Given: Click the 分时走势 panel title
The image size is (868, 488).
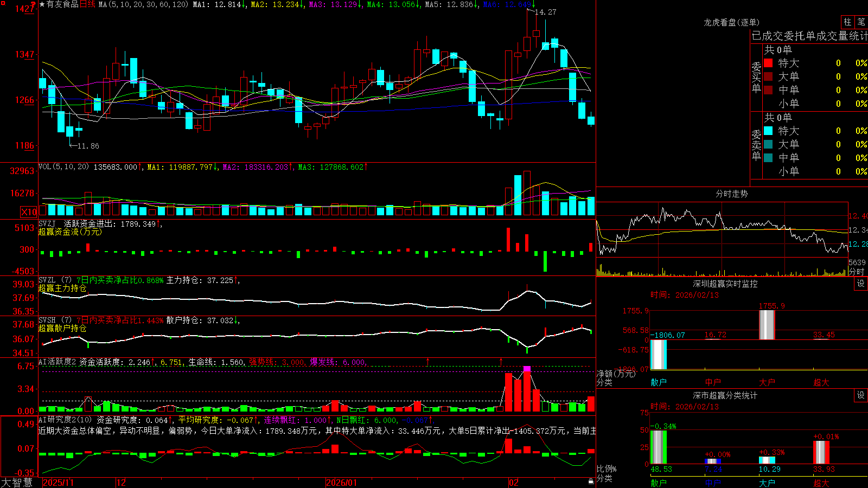Looking at the screenshot, I should (731, 194).
